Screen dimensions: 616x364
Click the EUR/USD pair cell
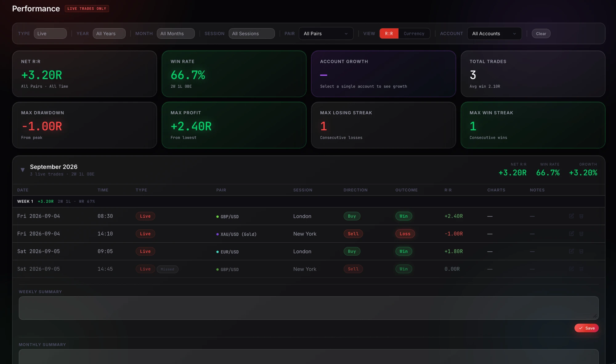[227, 252]
